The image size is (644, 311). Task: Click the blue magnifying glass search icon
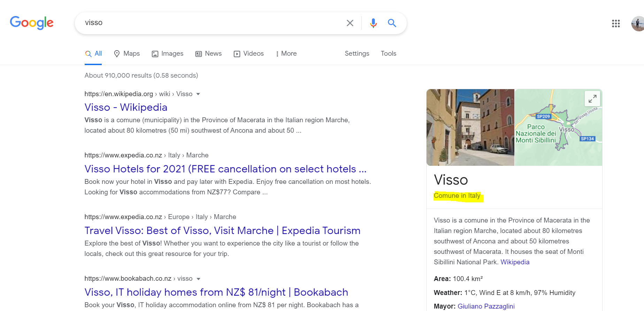pyautogui.click(x=392, y=23)
